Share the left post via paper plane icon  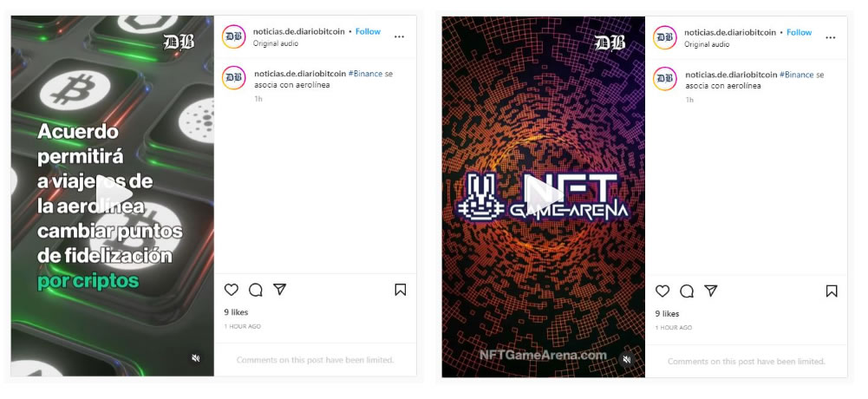279,289
